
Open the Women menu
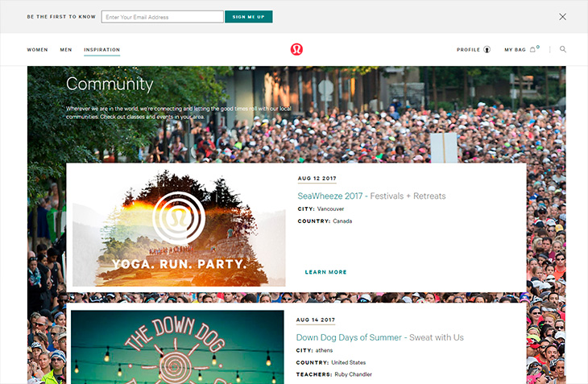(x=38, y=49)
